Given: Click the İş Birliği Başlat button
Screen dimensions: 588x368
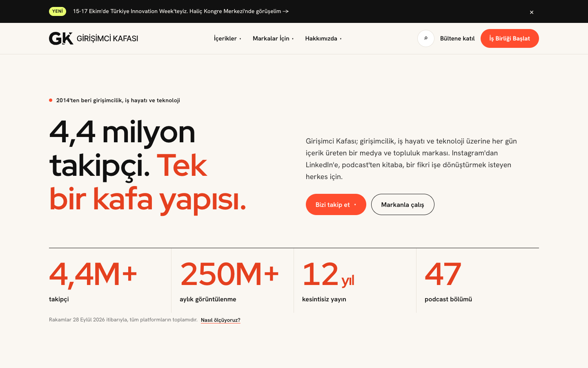Looking at the screenshot, I should [510, 38].
